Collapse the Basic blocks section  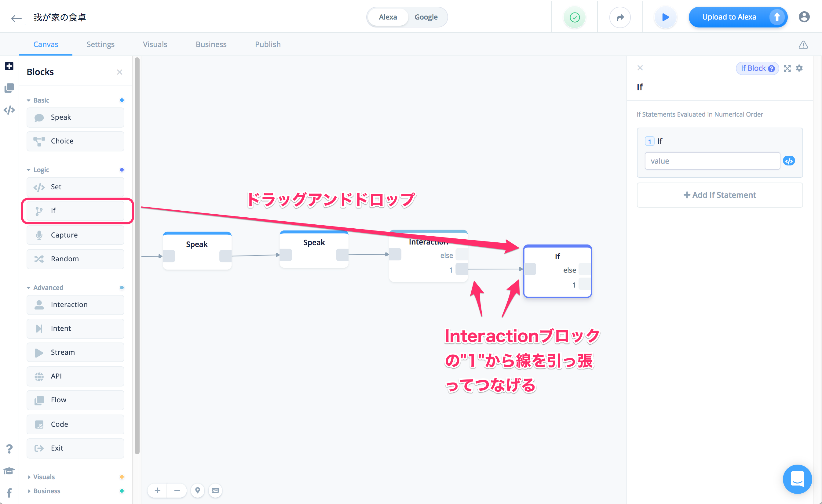41,100
